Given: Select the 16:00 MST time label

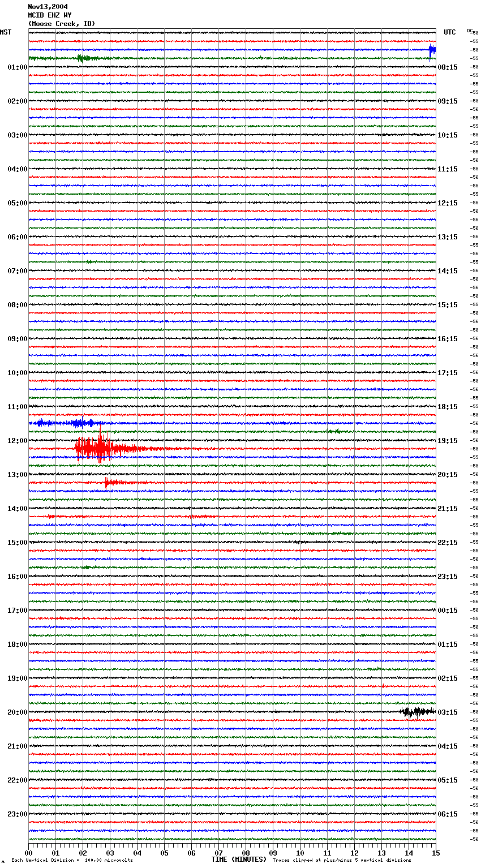Looking at the screenshot, I should pyautogui.click(x=18, y=577).
